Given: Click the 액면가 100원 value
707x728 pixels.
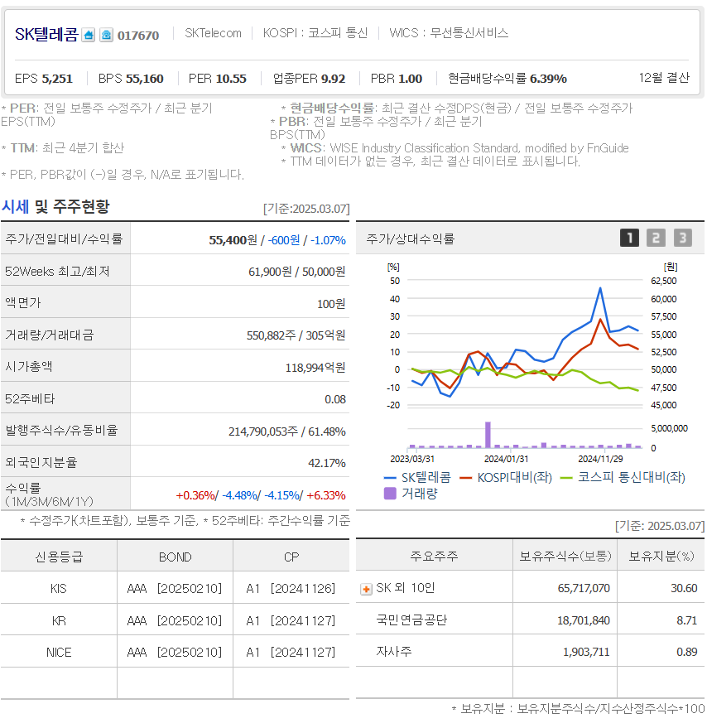Looking at the screenshot, I should click(x=331, y=304).
